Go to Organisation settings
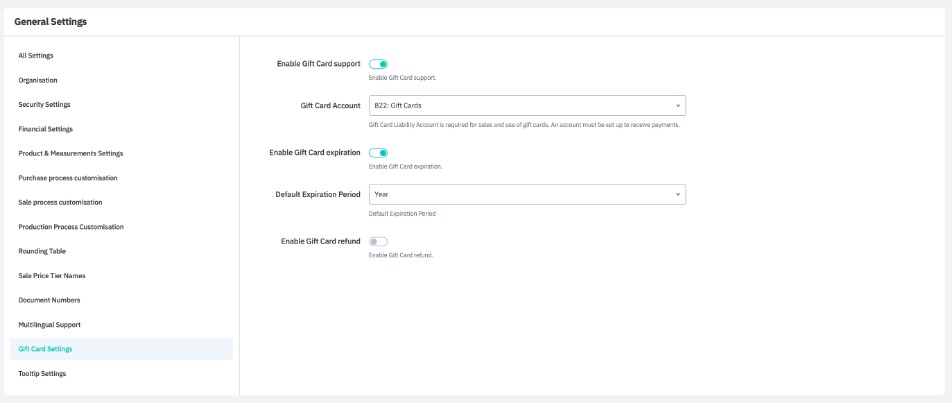 click(38, 80)
